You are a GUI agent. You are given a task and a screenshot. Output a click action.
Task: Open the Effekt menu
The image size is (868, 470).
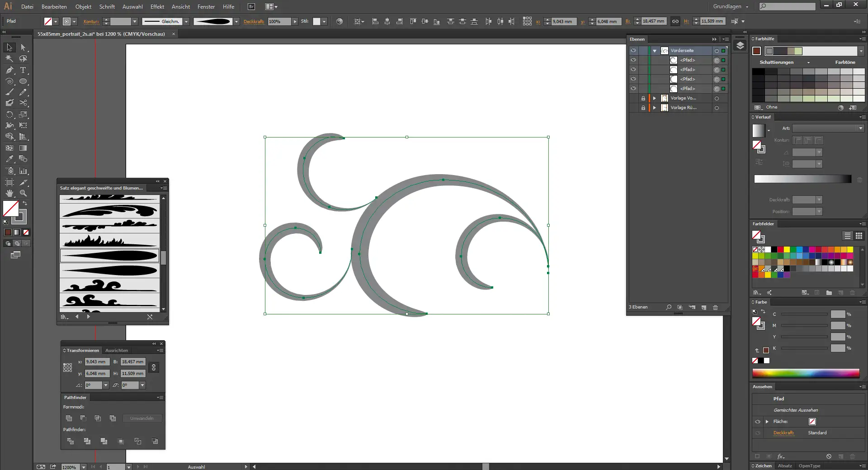click(157, 7)
